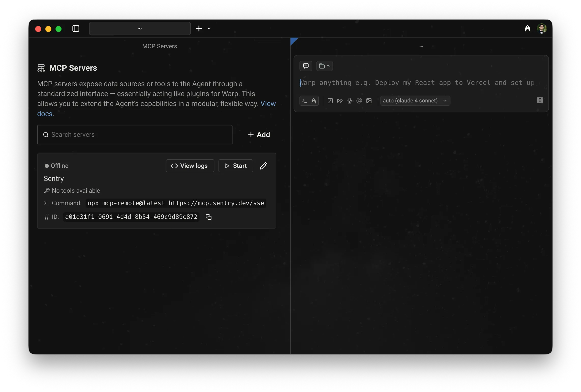Viewport: 581px width, 392px height.
Task: Open the Warp AI icon at top right
Action: point(528,28)
